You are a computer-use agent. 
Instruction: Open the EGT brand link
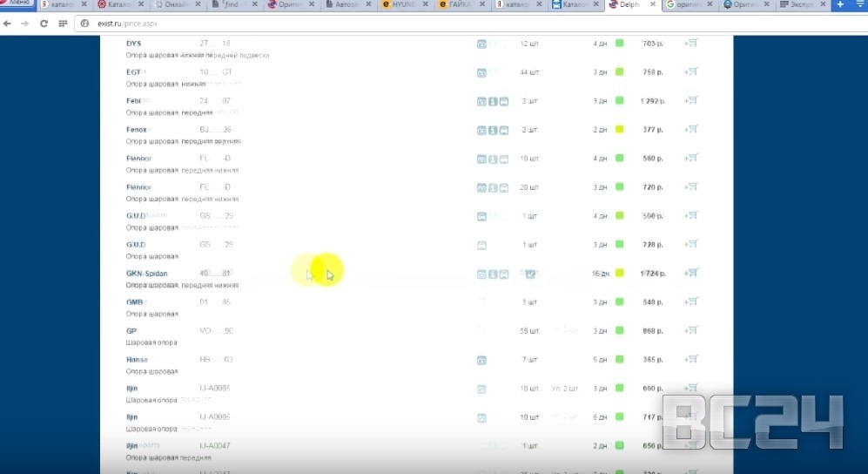134,71
